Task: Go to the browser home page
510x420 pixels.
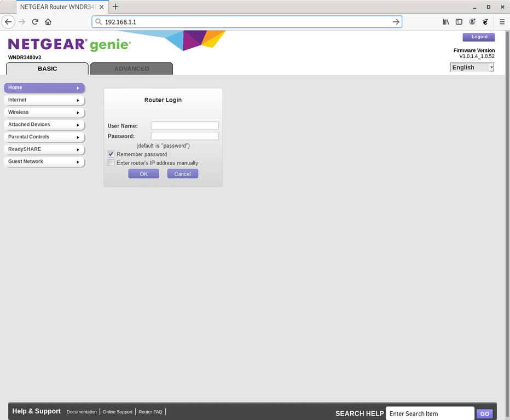Action: [x=48, y=22]
